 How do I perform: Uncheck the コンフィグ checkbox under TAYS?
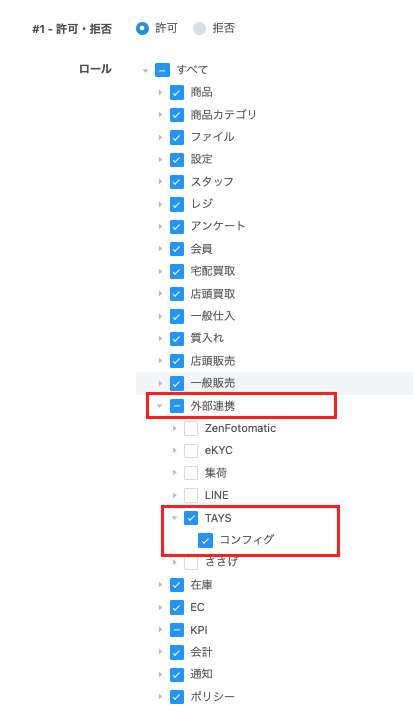coord(205,540)
